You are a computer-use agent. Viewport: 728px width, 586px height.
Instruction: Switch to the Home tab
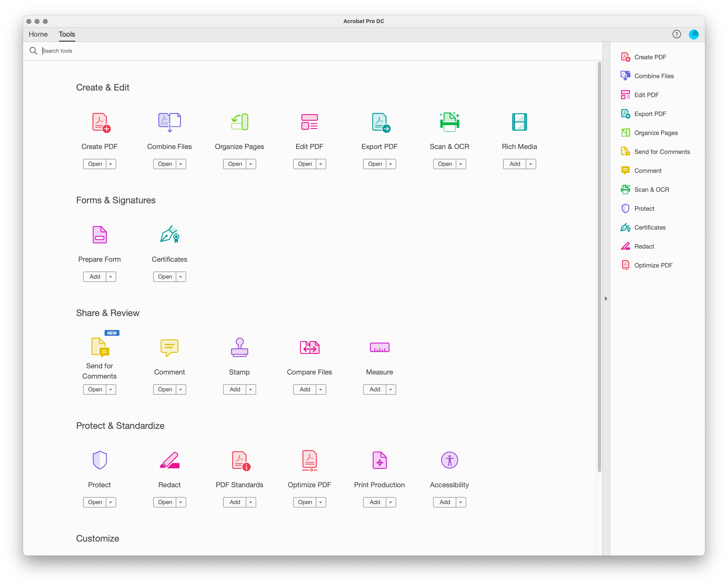38,34
